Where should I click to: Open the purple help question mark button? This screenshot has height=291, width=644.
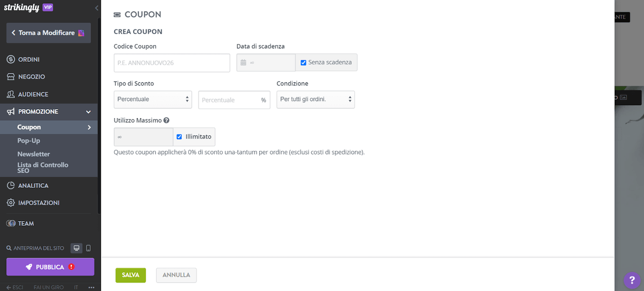click(x=632, y=280)
